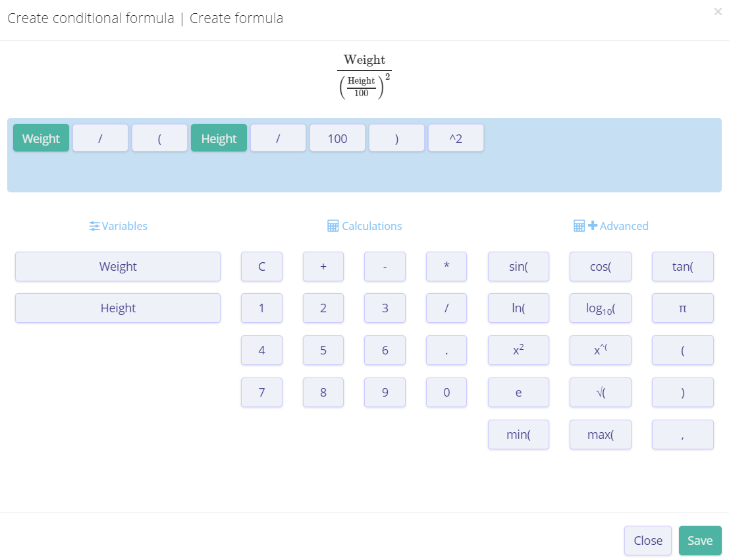Select the 100 token in formula bar
This screenshot has height=560, width=729.
337,138
